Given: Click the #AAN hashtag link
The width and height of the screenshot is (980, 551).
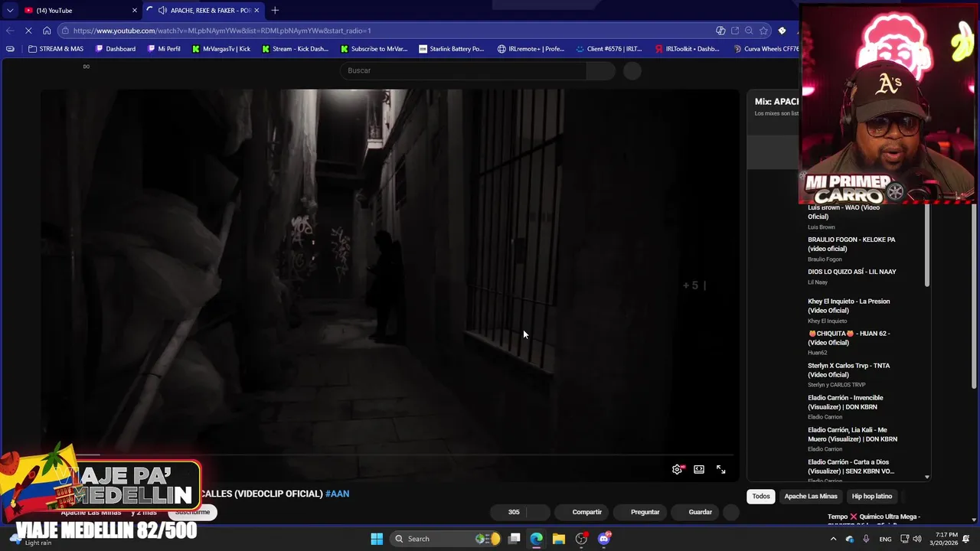Looking at the screenshot, I should click(338, 494).
